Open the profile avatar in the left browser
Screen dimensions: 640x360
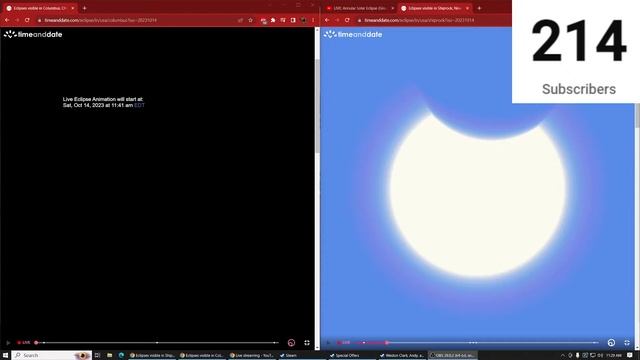coord(303,20)
